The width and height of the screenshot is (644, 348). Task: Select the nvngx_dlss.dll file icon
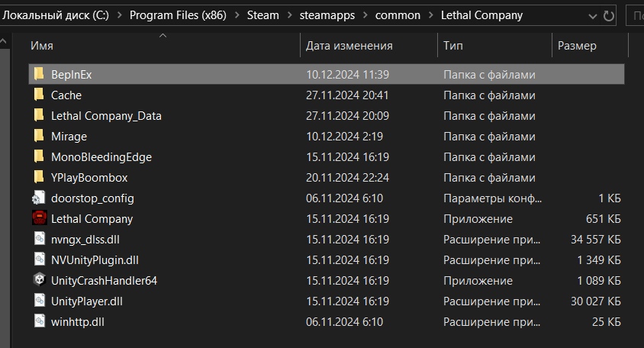[x=40, y=240]
